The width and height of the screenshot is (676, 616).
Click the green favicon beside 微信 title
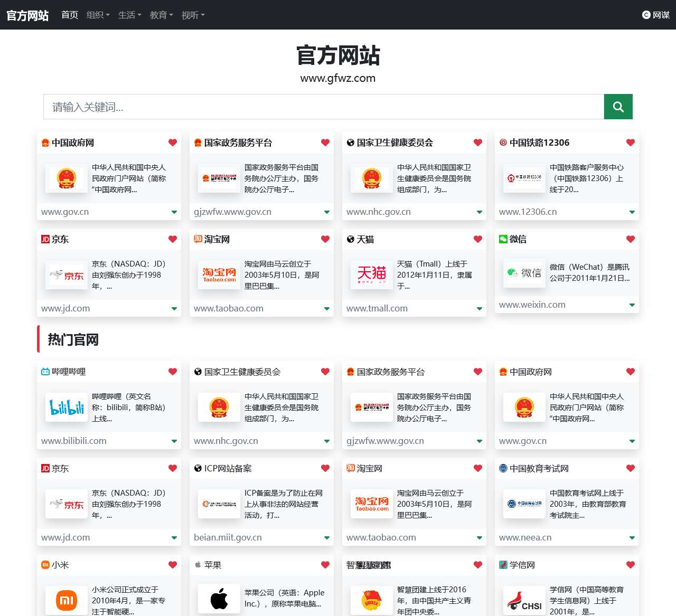pyautogui.click(x=503, y=239)
